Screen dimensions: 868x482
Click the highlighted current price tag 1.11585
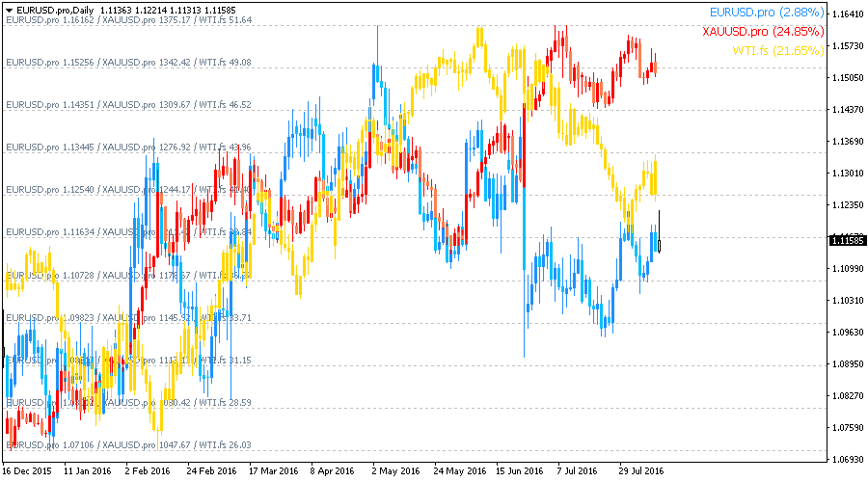click(x=847, y=240)
